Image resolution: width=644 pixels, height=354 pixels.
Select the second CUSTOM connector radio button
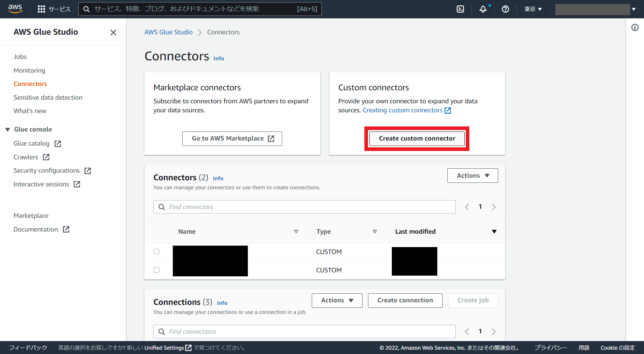[x=157, y=270]
